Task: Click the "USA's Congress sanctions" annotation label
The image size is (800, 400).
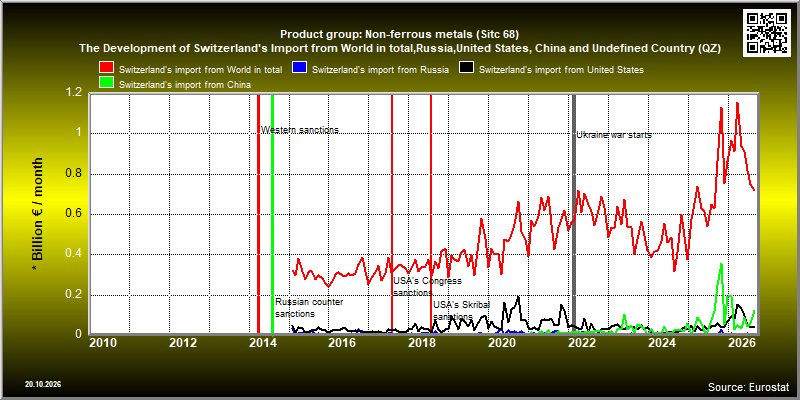Action: click(x=427, y=287)
